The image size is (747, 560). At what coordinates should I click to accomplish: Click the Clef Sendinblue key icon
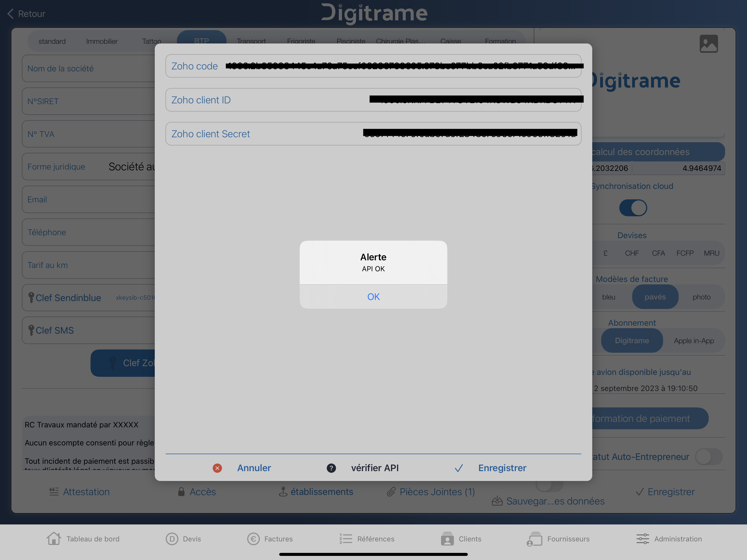(x=31, y=297)
